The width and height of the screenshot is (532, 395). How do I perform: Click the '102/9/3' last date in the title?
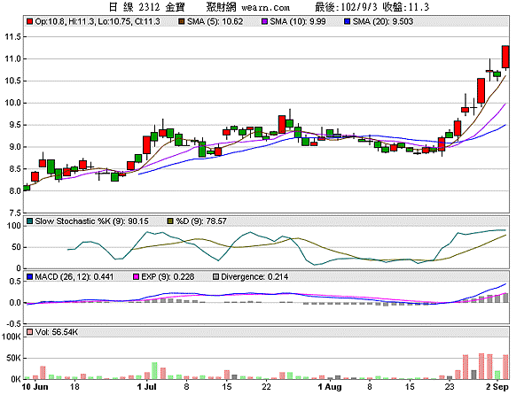click(x=359, y=7)
